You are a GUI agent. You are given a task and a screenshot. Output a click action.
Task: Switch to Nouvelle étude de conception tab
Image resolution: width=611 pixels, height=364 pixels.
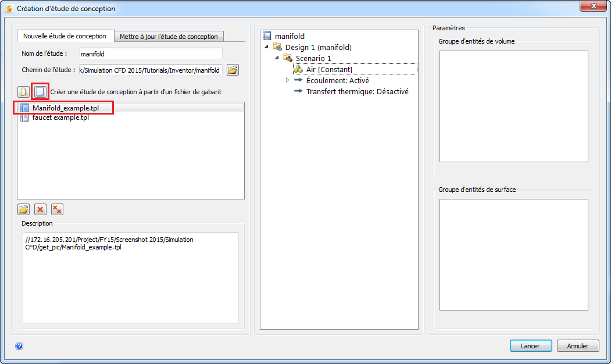[x=65, y=36]
